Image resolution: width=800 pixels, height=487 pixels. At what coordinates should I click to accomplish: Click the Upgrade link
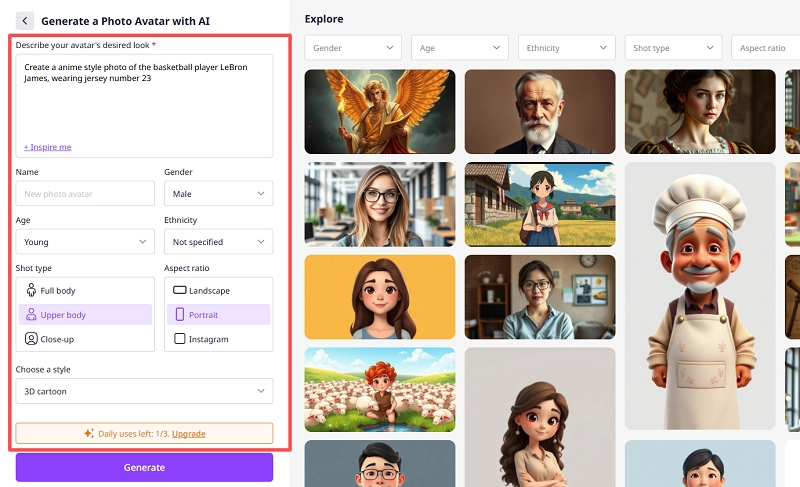(189, 434)
